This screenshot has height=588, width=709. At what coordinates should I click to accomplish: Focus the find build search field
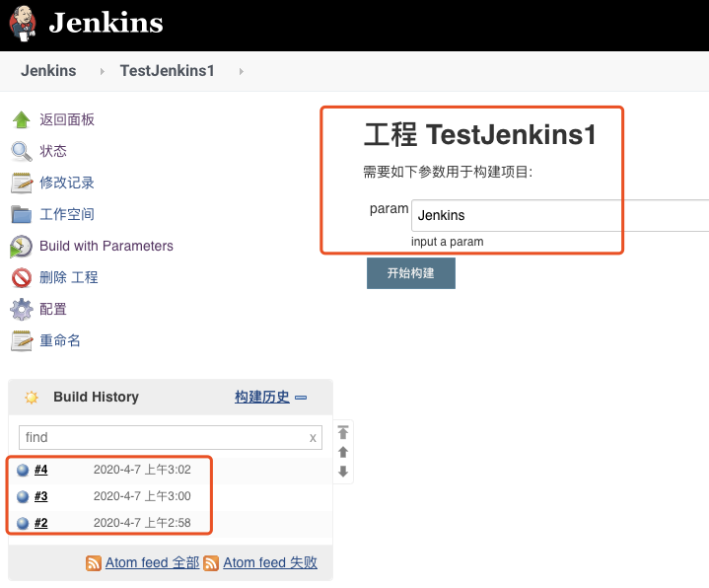[x=170, y=437]
